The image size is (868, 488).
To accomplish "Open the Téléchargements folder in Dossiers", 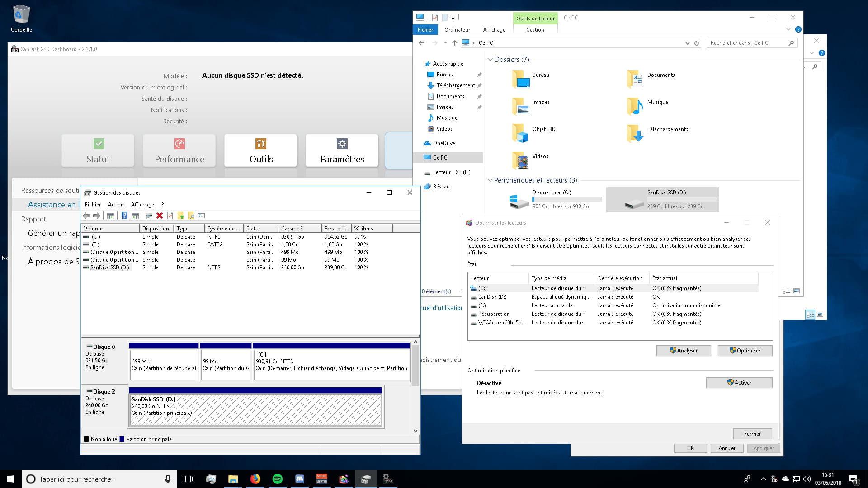I will point(657,133).
